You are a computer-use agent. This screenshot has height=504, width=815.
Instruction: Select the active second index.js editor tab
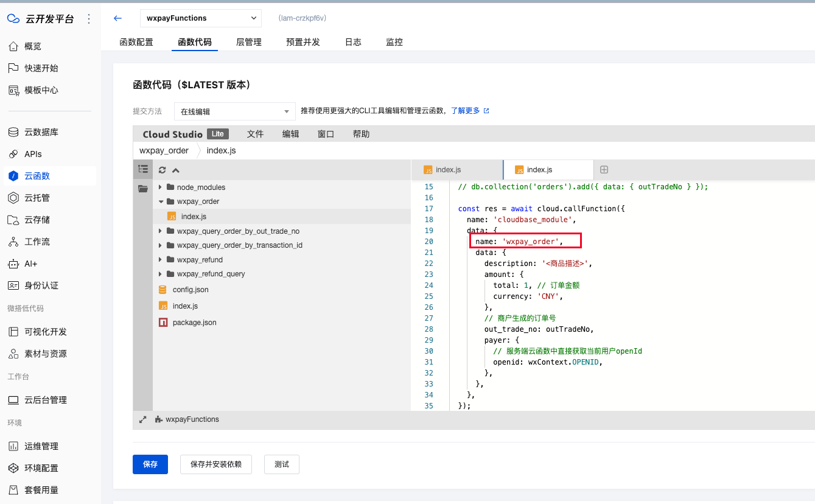pyautogui.click(x=548, y=170)
